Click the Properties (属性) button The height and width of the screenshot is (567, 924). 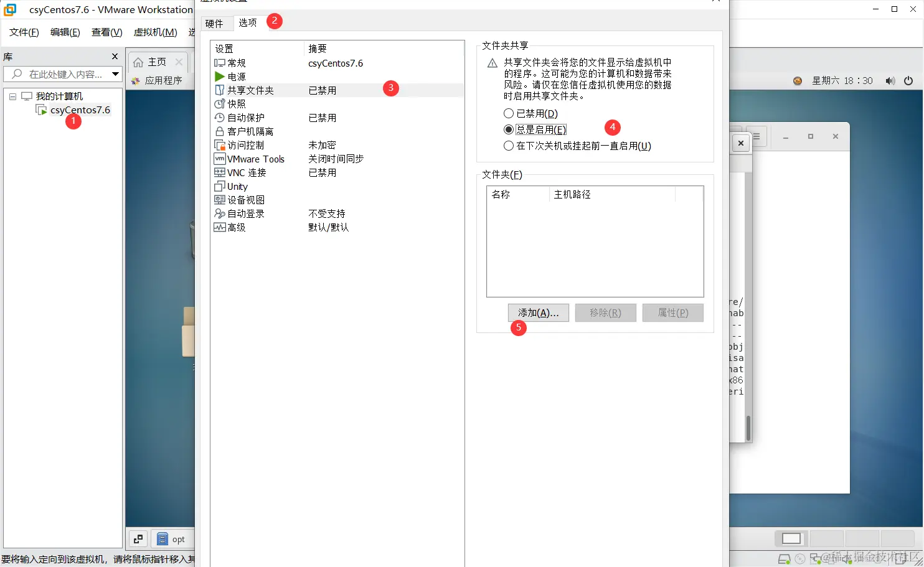click(x=673, y=313)
